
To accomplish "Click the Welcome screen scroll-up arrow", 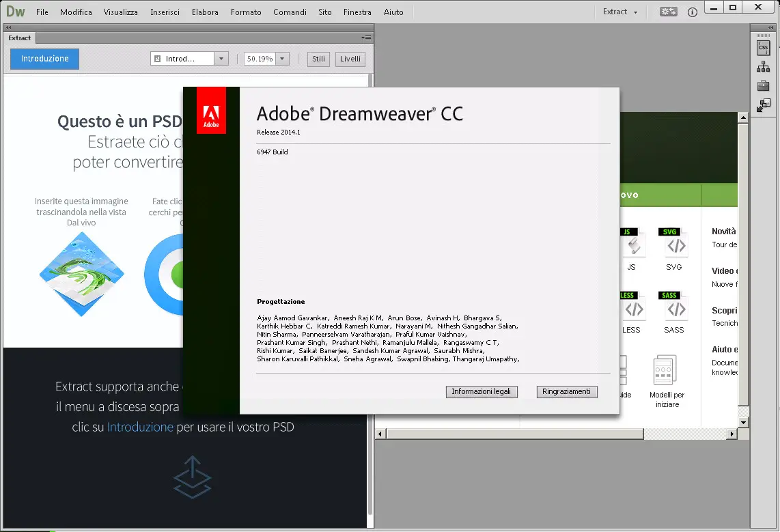I will [743, 118].
